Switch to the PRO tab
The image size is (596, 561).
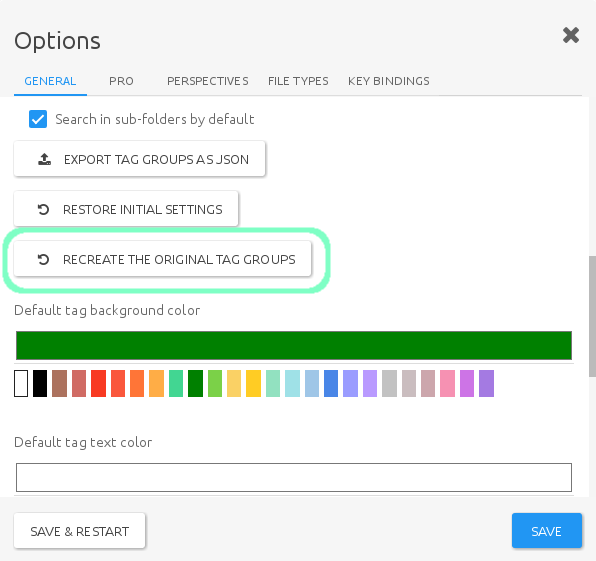(121, 81)
